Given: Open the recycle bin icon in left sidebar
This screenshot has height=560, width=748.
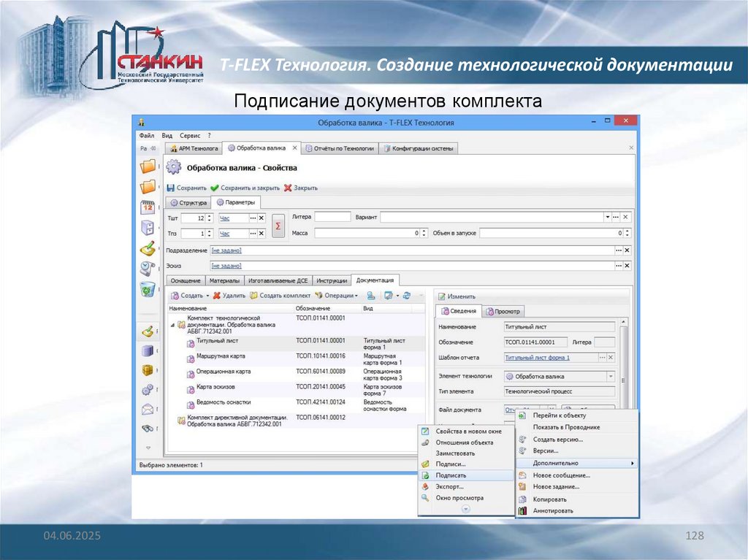Looking at the screenshot, I should pyautogui.click(x=148, y=289).
